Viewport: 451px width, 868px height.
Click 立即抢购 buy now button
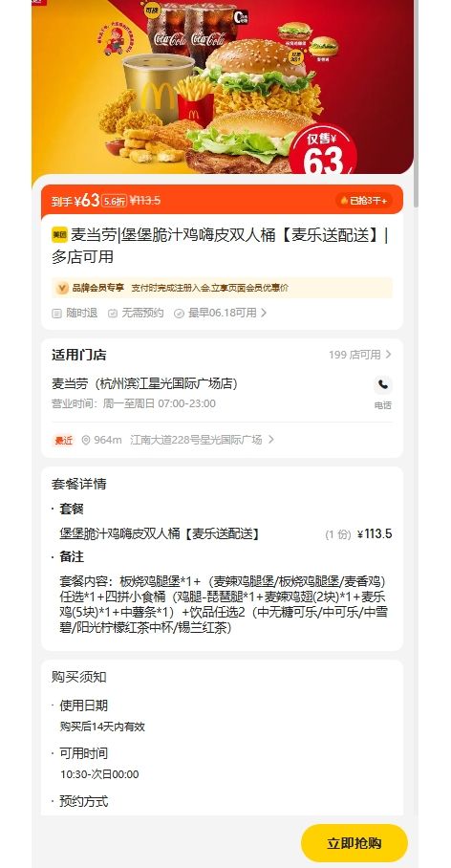(354, 843)
